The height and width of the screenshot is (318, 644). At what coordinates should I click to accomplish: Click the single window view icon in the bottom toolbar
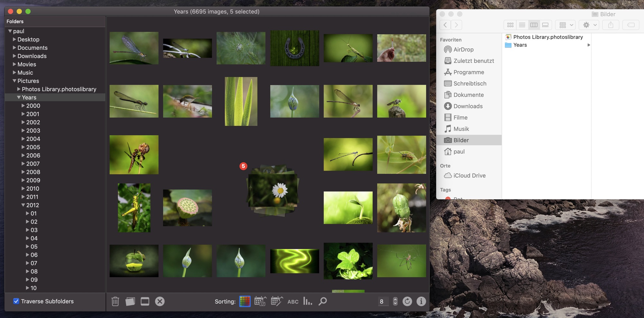click(145, 301)
